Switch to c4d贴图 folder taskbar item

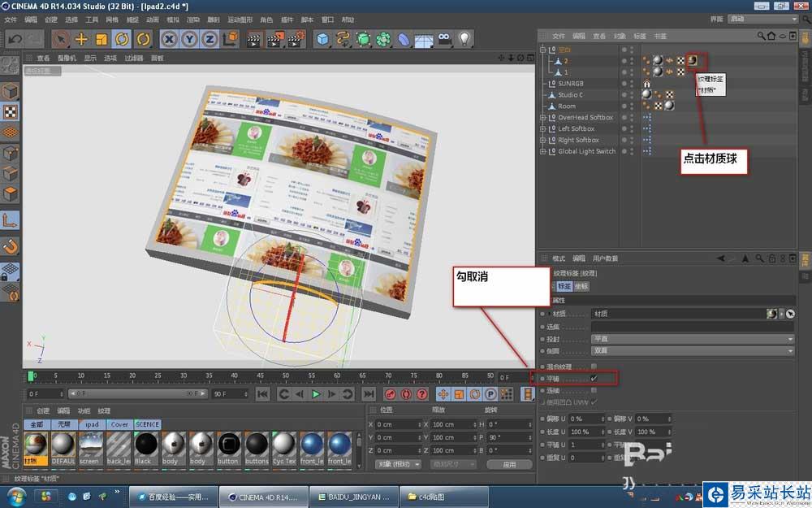[x=443, y=497]
